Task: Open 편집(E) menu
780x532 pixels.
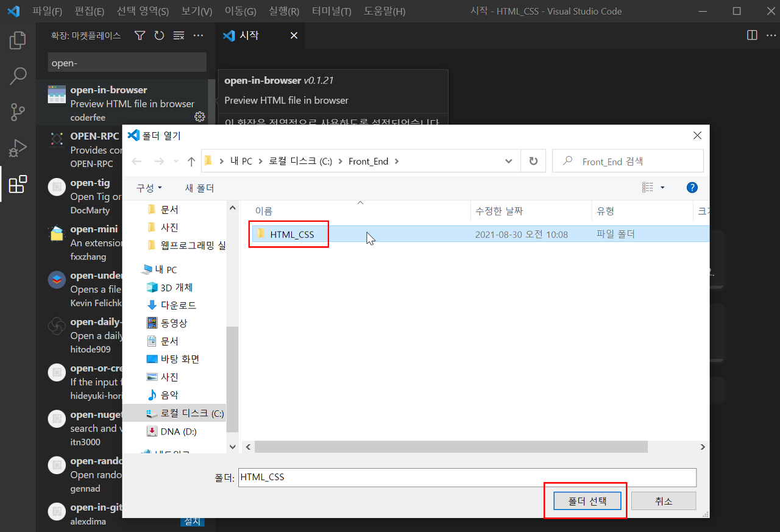Action: [90, 11]
